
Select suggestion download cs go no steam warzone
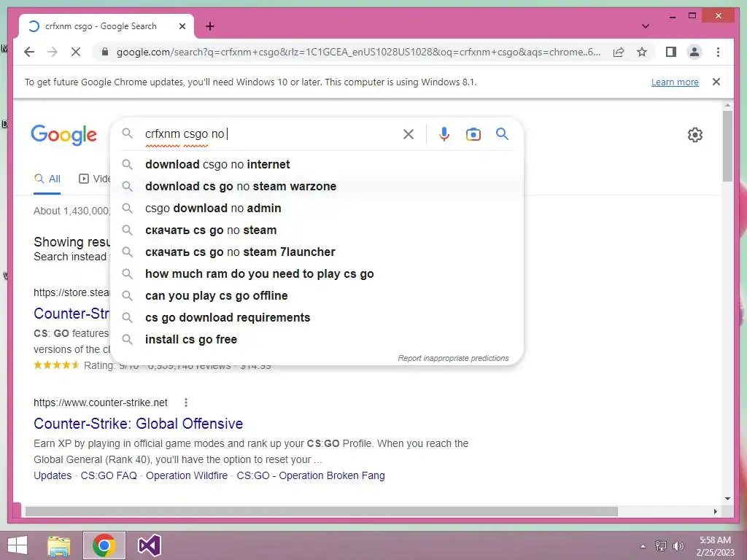pos(317,186)
